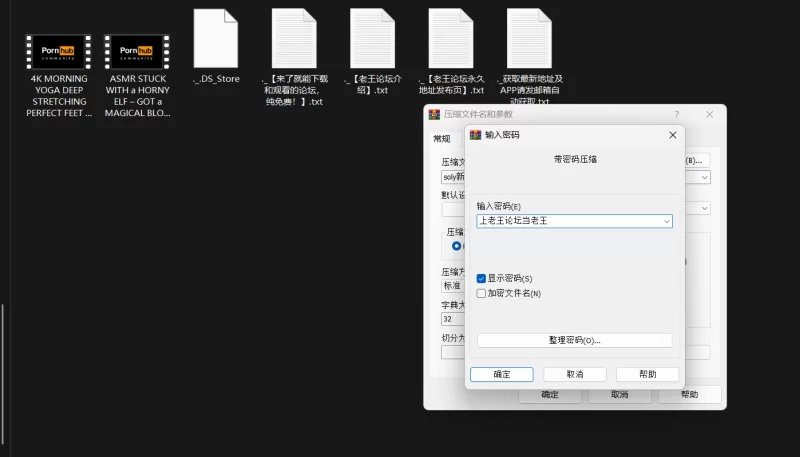This screenshot has width=800, height=457.
Task: Select the 老王论坛介绍 txt file
Action: pos(372,38)
